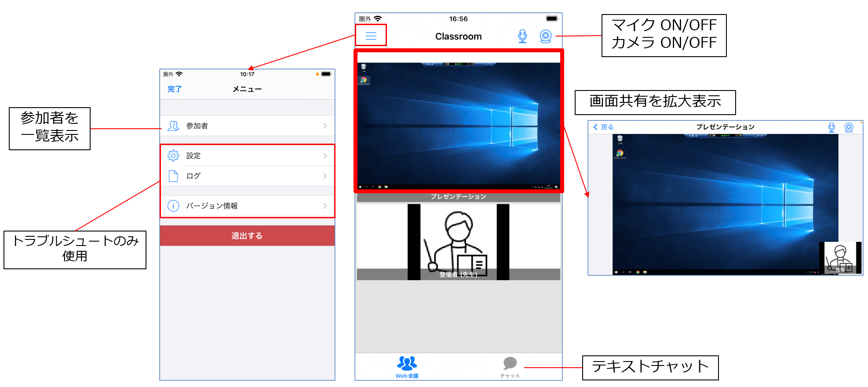Expand the ログ row chevron

pyautogui.click(x=325, y=176)
